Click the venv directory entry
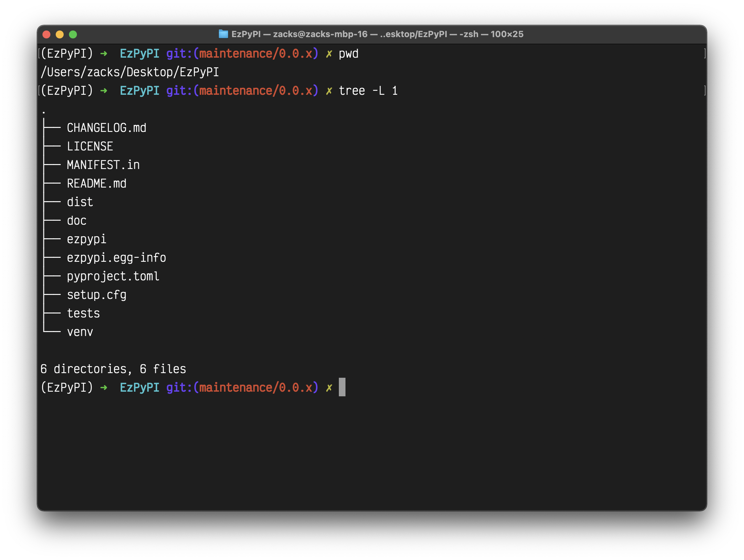 pyautogui.click(x=80, y=332)
